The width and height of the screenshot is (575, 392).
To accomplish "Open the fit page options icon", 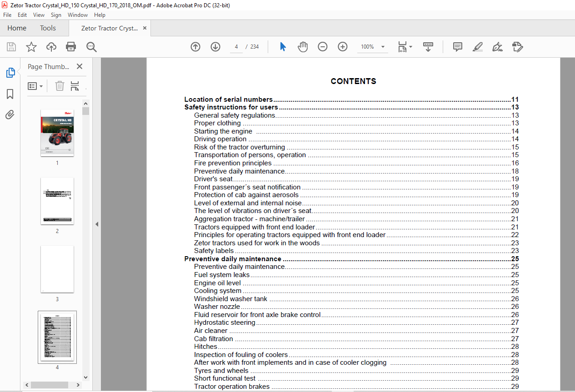I will coord(405,47).
